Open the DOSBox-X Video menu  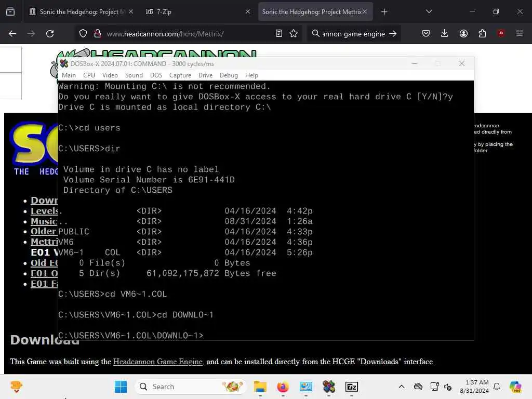tap(110, 75)
